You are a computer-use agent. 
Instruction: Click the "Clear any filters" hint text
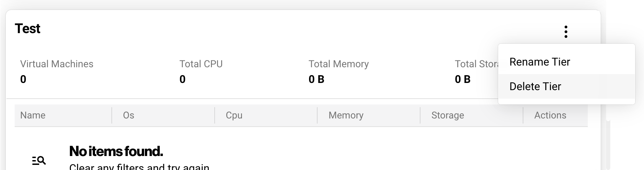pyautogui.click(x=139, y=167)
